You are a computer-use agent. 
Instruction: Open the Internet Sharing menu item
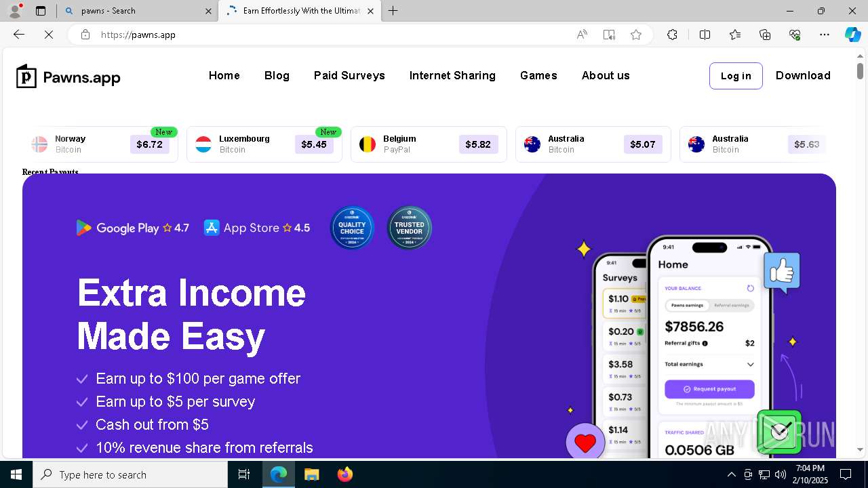coord(452,75)
